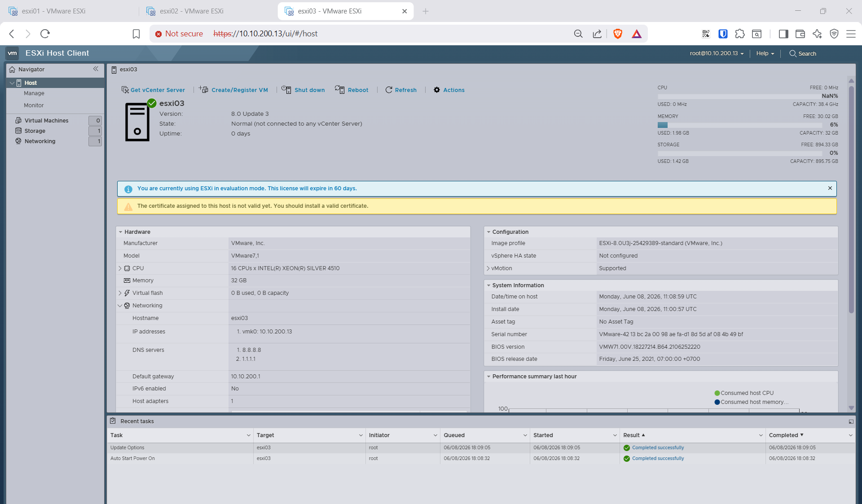
Task: Click the Virtual Machines icon in Navigator
Action: pos(18,120)
